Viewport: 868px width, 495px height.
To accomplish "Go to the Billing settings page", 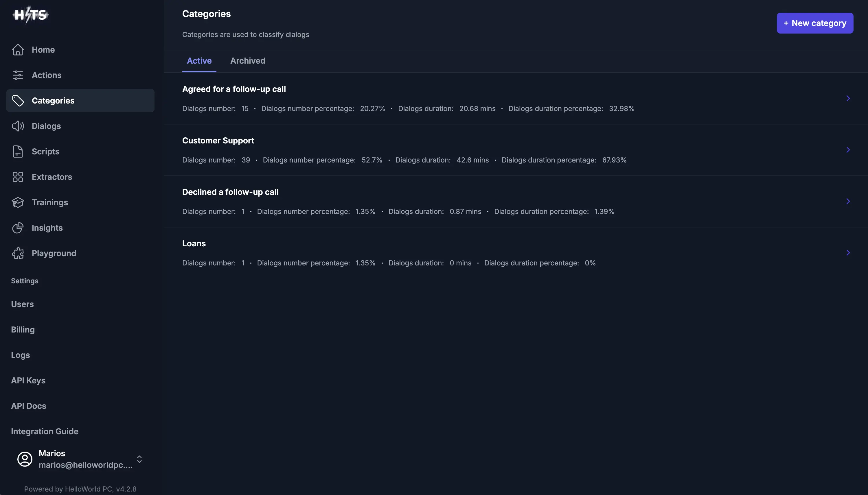I will (23, 329).
